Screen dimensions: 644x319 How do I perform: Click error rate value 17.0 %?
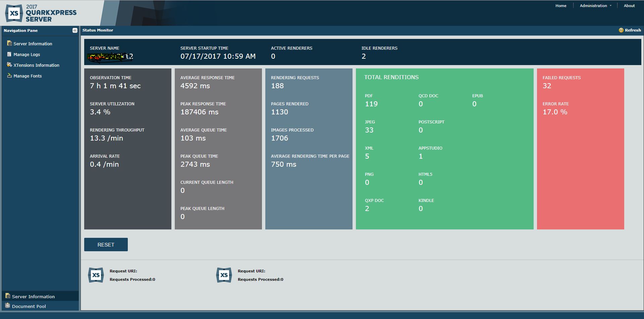click(555, 112)
